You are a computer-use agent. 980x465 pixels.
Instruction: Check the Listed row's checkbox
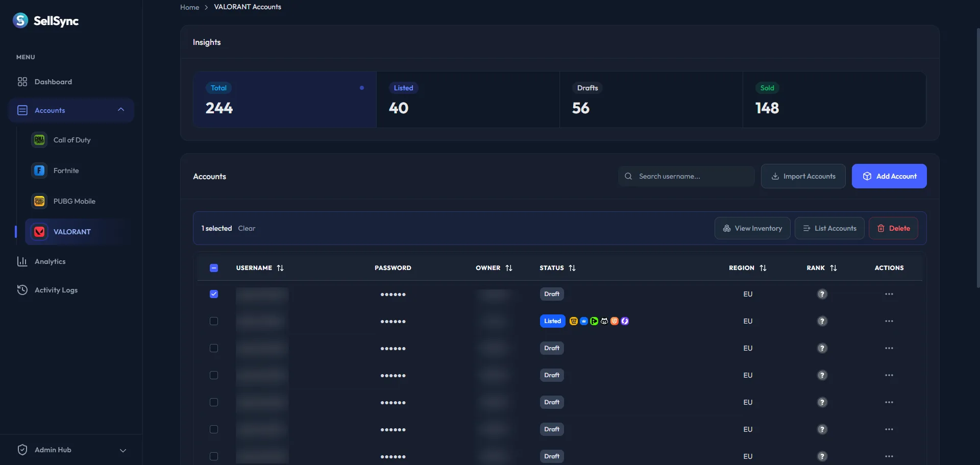[x=214, y=321]
